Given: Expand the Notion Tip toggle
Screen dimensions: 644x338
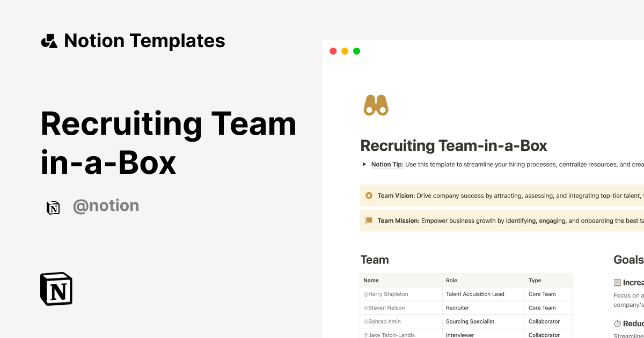Looking at the screenshot, I should pyautogui.click(x=364, y=164).
